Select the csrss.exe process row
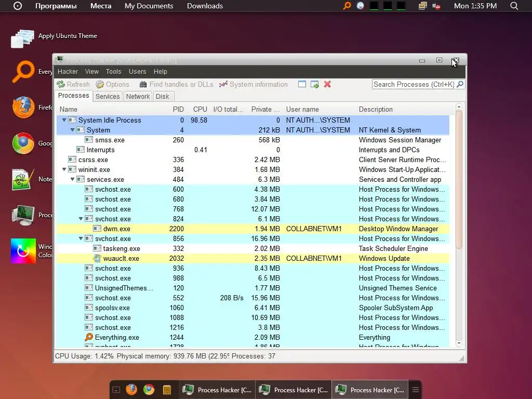 click(253, 159)
